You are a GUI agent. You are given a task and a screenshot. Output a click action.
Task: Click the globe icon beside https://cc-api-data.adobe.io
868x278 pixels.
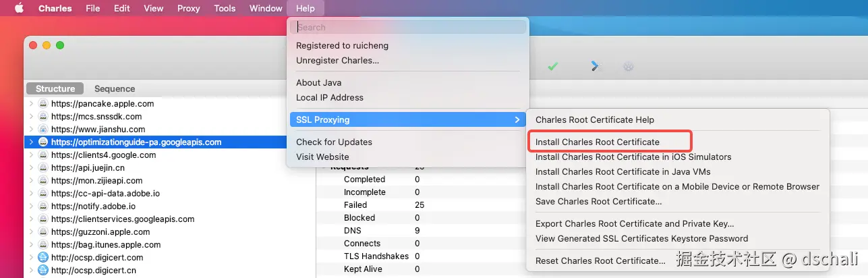tap(43, 194)
